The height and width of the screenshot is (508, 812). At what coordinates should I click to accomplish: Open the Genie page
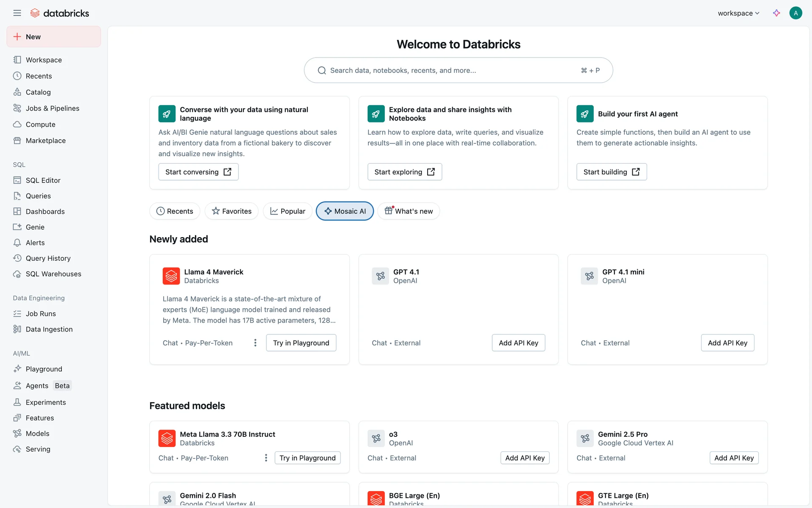pos(35,227)
